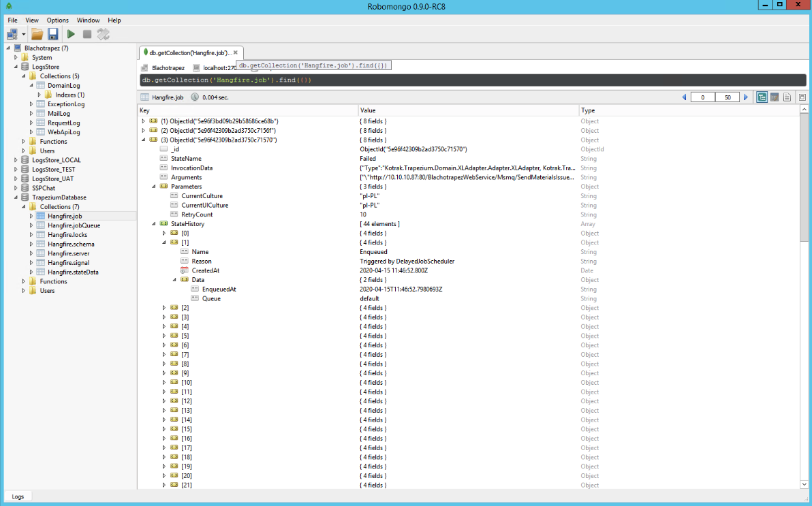
Task: Collapse the LogsStore database
Action: coord(16,67)
